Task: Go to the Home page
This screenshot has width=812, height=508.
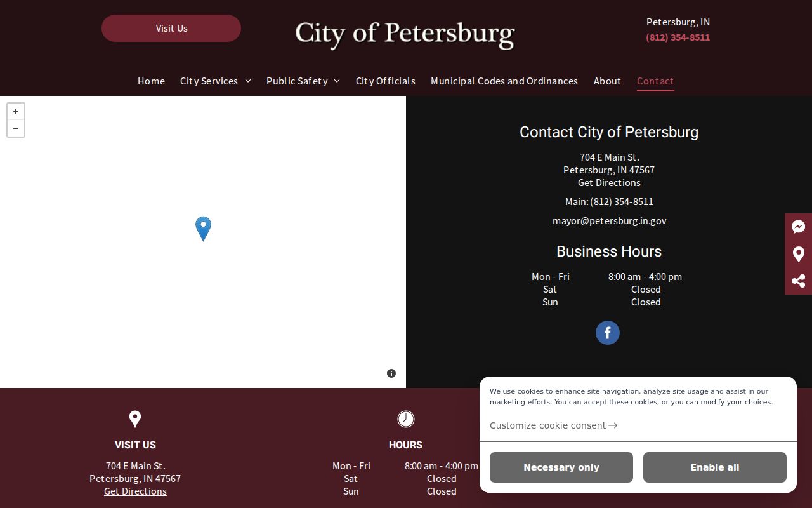Action: (151, 81)
